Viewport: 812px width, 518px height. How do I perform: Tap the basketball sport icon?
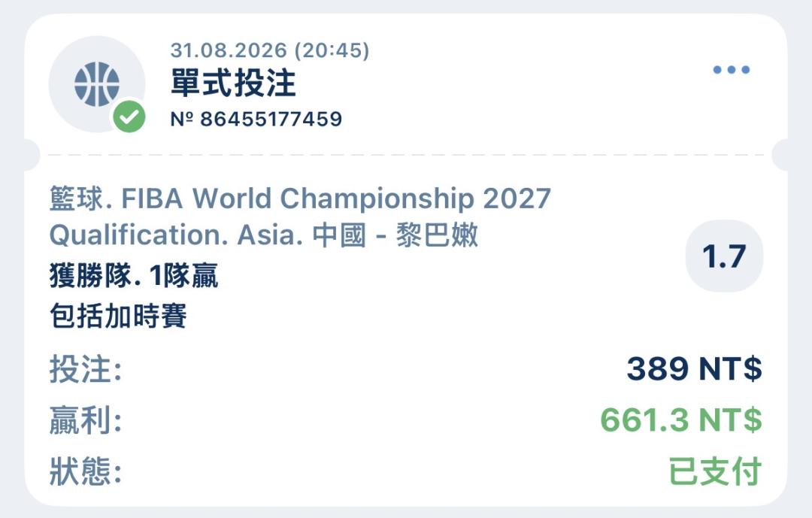(97, 84)
